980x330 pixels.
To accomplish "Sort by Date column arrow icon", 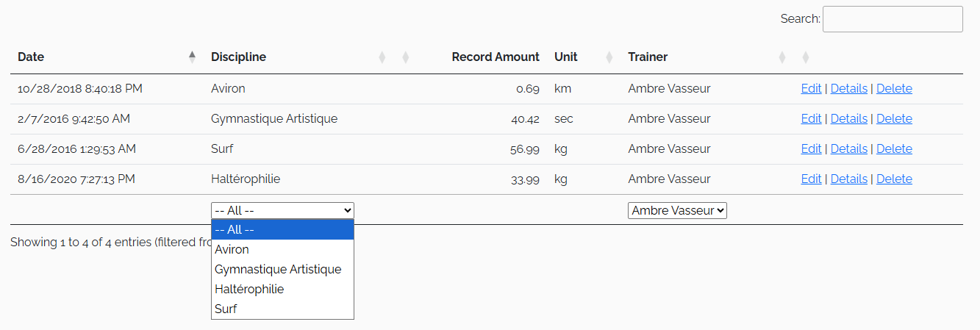I will 192,57.
